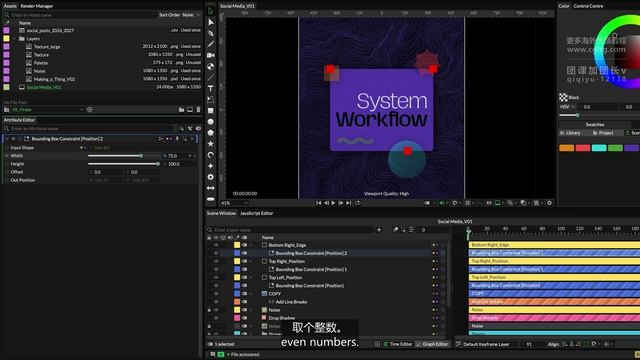Screen dimensions: 640x360
Task: Pick the orange colour swatch
Action: [567, 148]
